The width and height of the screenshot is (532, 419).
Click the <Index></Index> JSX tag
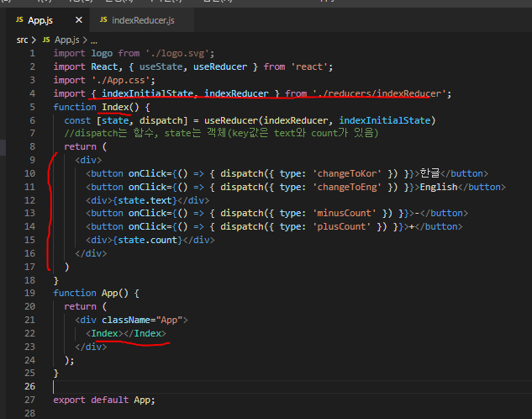126,333
